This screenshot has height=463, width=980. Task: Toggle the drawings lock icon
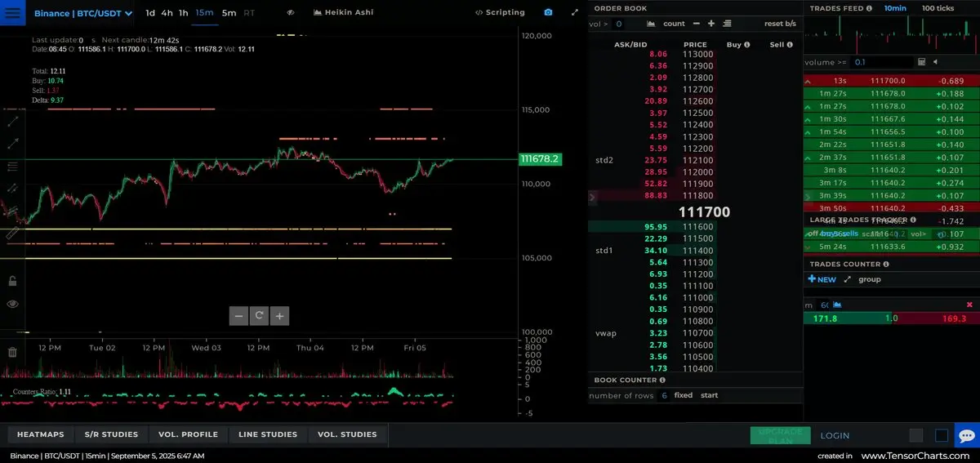pyautogui.click(x=12, y=281)
